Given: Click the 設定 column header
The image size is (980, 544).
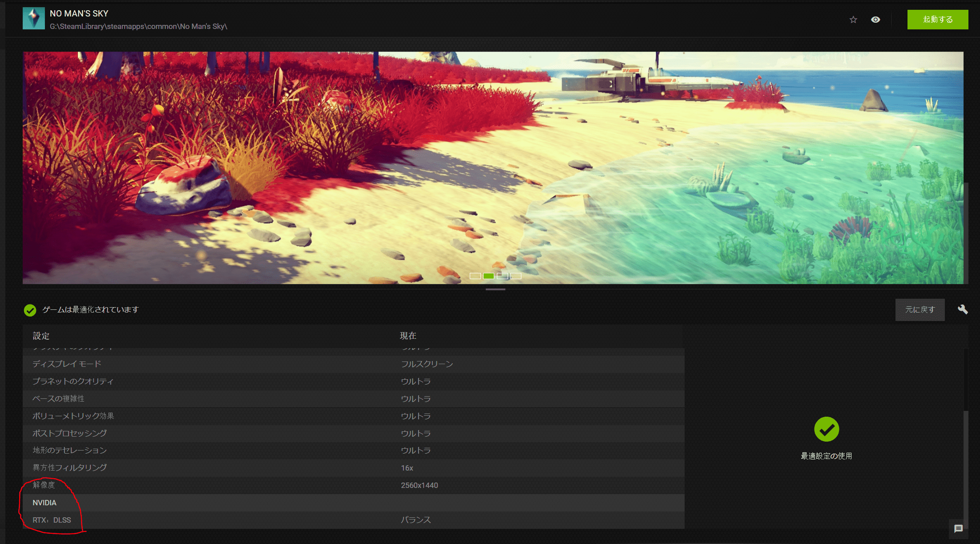Looking at the screenshot, I should (41, 336).
